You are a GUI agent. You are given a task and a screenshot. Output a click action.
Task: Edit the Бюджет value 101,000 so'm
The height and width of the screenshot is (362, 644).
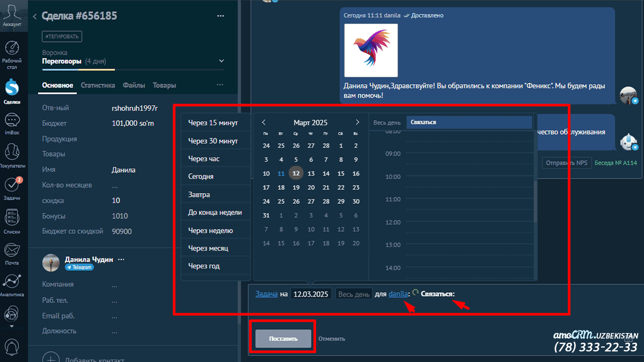coord(133,123)
